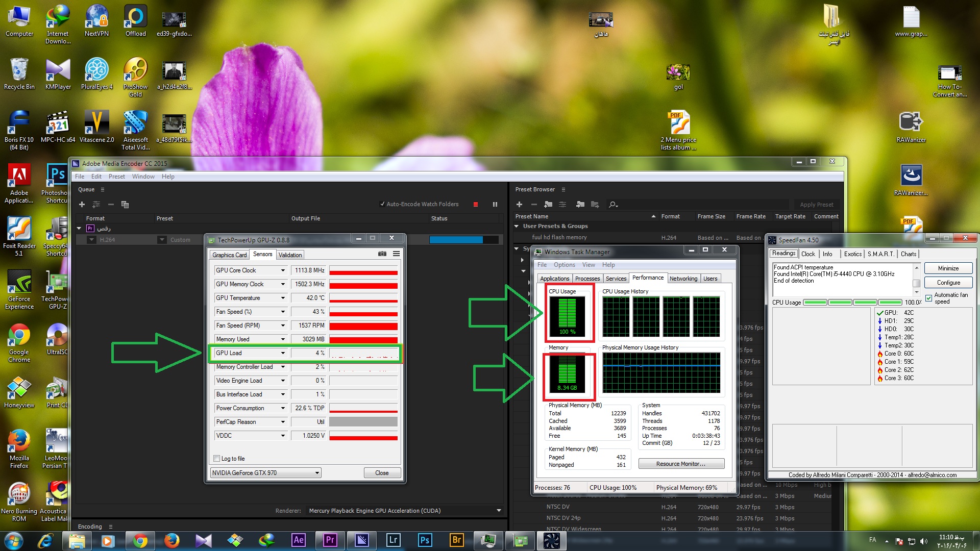Switch to Graphics Card tab in GPU-Z

click(x=229, y=255)
